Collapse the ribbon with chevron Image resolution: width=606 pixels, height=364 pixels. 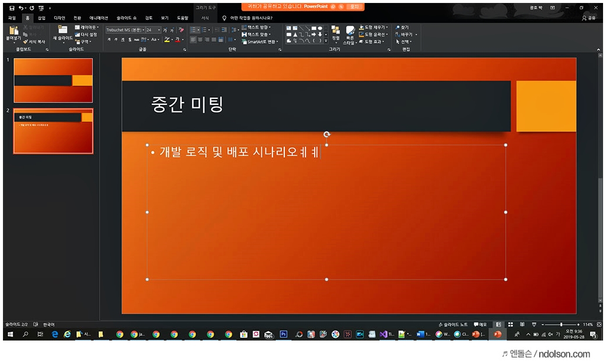coord(598,49)
